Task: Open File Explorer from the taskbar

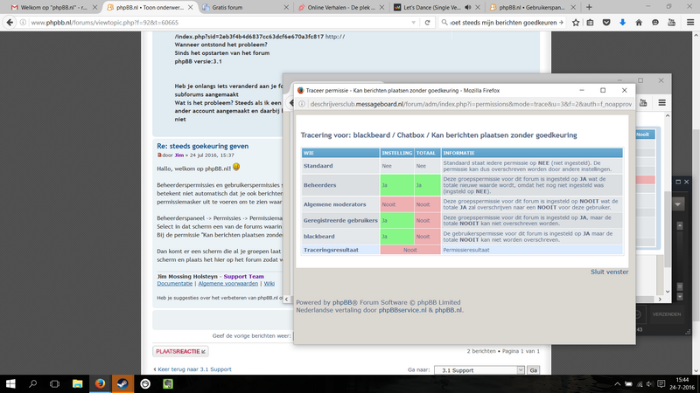Action: coord(77,384)
